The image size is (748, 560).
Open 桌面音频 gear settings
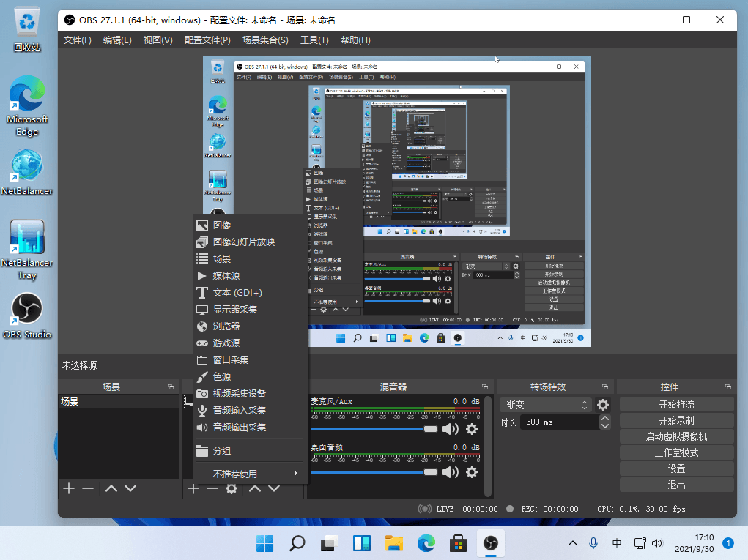click(472, 472)
